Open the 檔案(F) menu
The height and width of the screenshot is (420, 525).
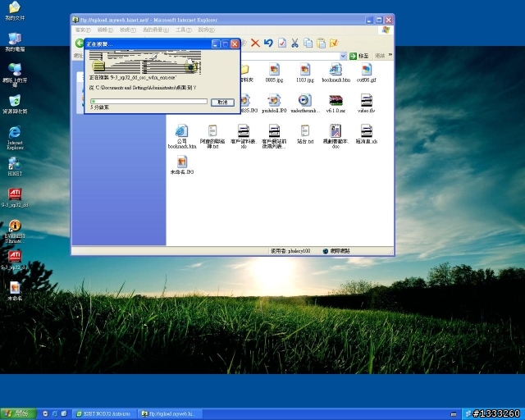pyautogui.click(x=83, y=30)
